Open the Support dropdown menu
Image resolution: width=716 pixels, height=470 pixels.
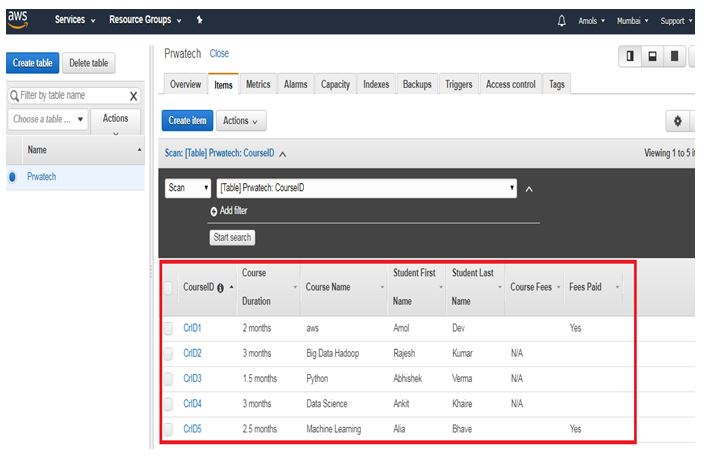(676, 21)
